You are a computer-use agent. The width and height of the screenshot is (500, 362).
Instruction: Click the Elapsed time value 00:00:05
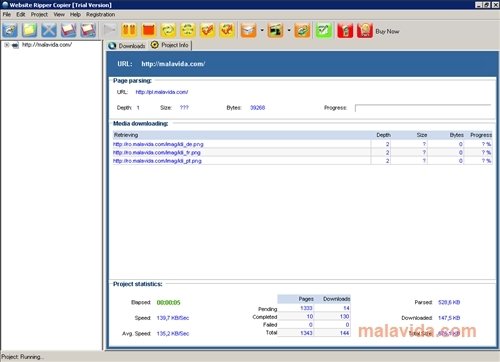(x=168, y=303)
